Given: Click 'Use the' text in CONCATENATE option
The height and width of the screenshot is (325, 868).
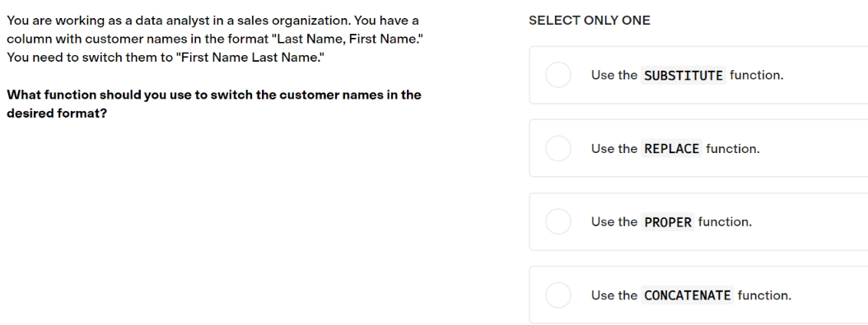Looking at the screenshot, I should point(614,295).
